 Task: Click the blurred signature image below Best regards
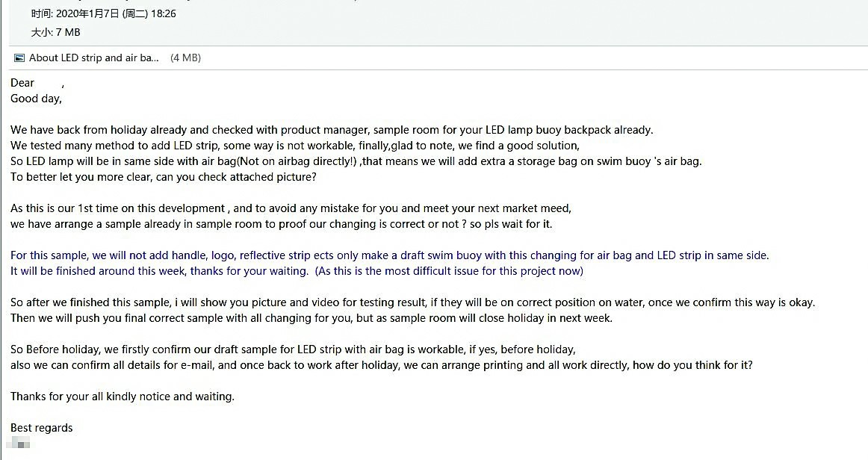(x=18, y=442)
